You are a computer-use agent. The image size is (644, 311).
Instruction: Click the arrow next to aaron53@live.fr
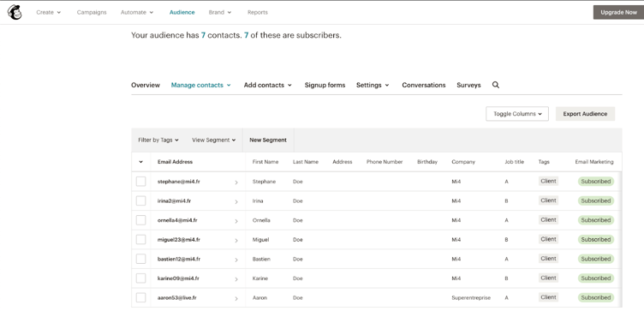point(236,298)
